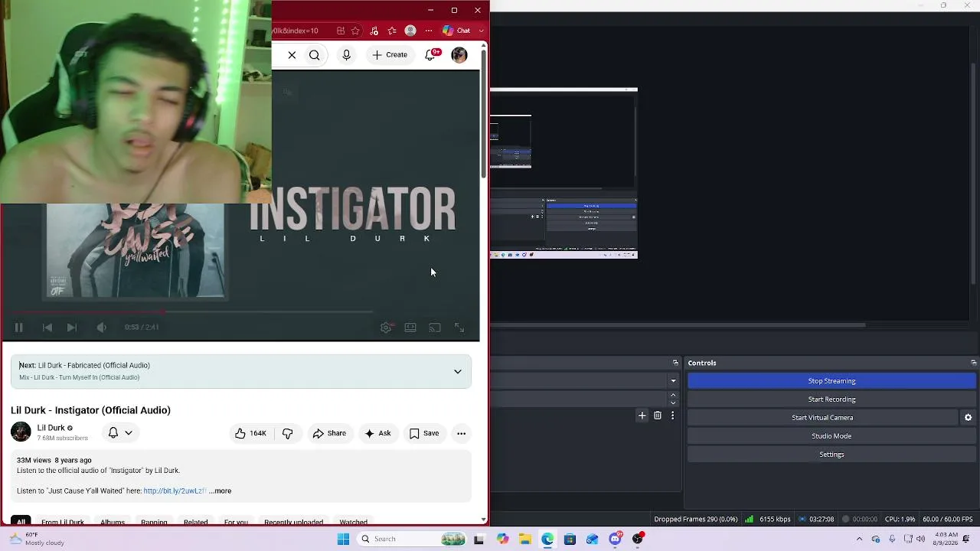The image size is (980, 551).
Task: Expand the Next playlist panel chevron
Action: click(x=458, y=372)
